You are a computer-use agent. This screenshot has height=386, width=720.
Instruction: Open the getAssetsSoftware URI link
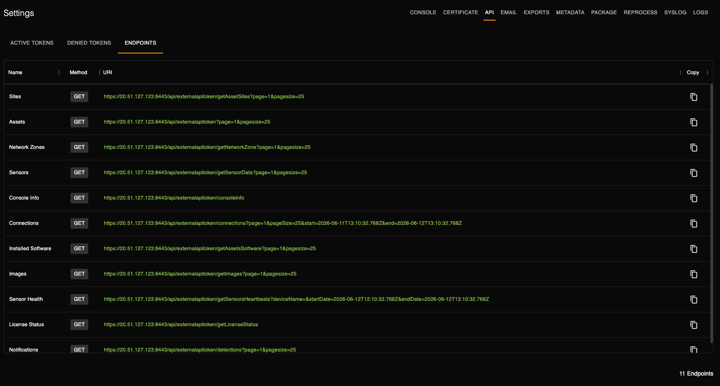[x=210, y=248]
